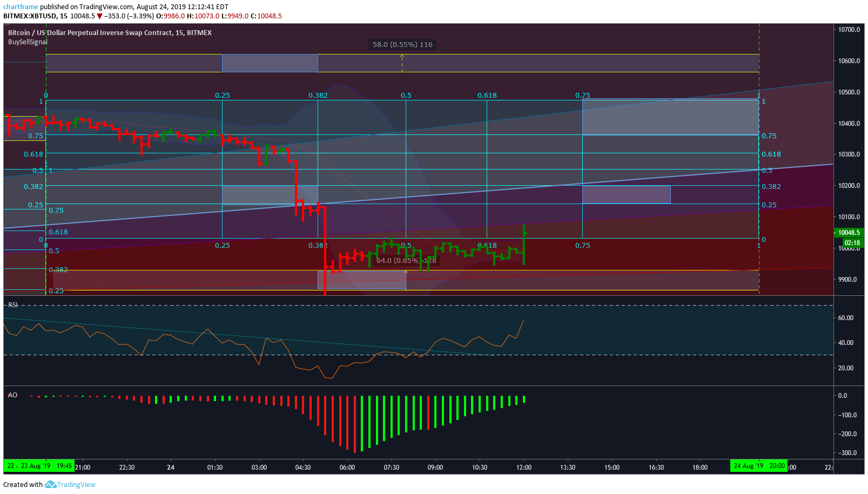Click the 21:00 time axis label

click(83, 468)
